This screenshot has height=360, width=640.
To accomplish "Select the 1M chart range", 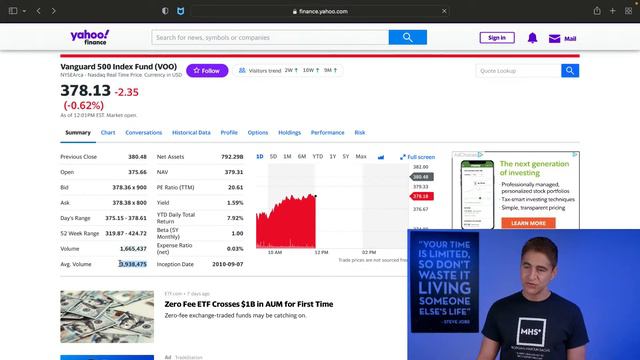I will click(x=287, y=156).
